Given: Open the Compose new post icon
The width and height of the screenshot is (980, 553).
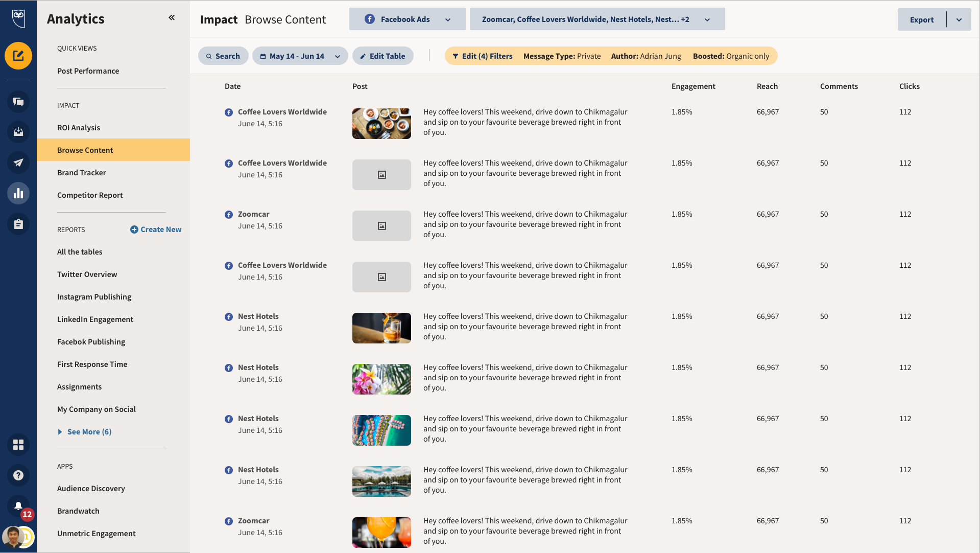Looking at the screenshot, I should tap(18, 56).
